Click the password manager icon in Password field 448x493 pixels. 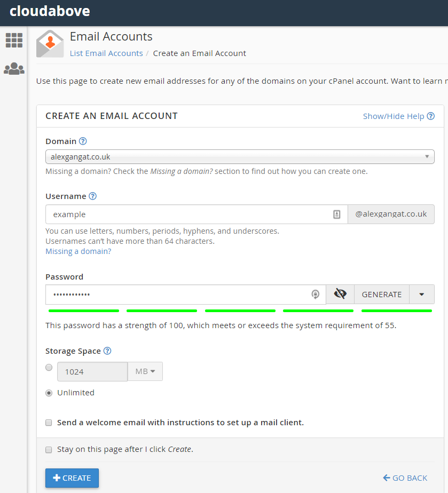(x=316, y=294)
